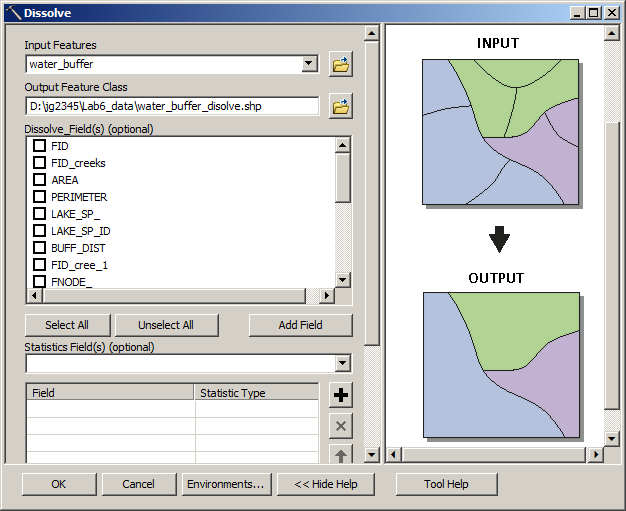Click the up arrow to move row up

tap(341, 456)
